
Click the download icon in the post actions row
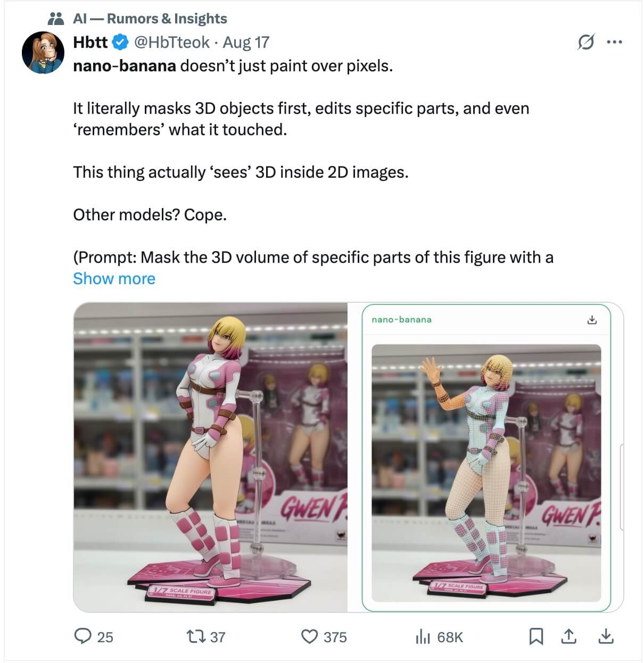click(x=606, y=636)
